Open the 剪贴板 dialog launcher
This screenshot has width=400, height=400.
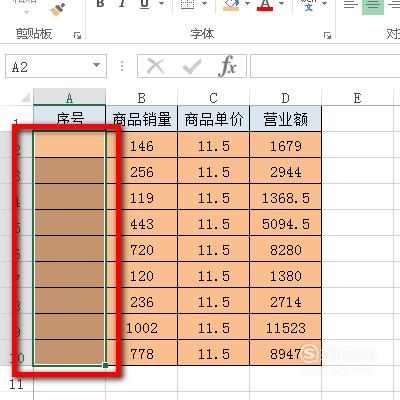[77, 35]
